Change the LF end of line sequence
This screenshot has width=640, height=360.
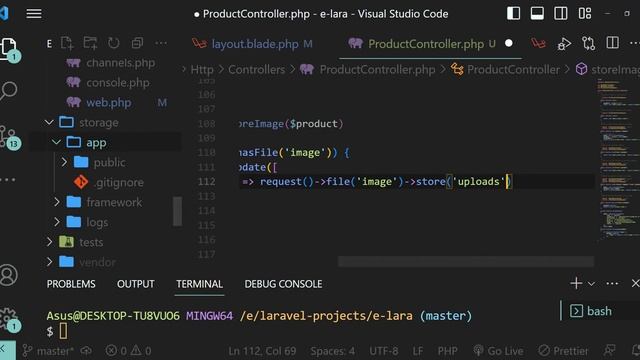click(x=418, y=351)
